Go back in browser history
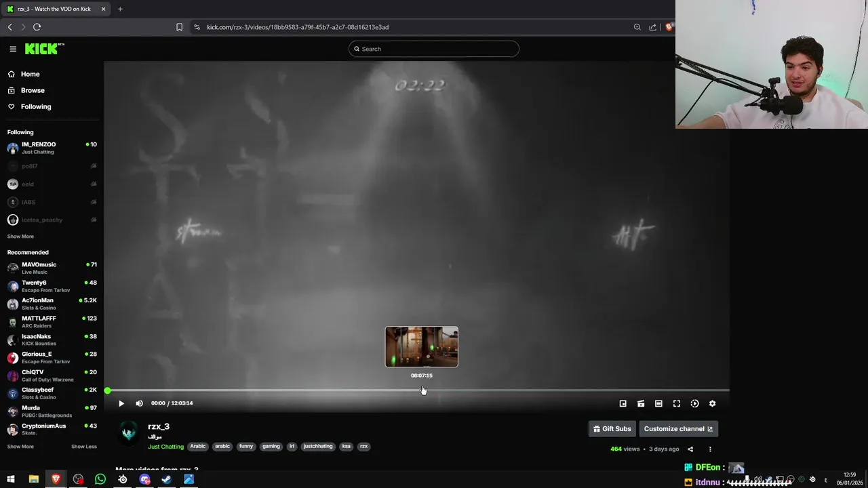 point(9,27)
